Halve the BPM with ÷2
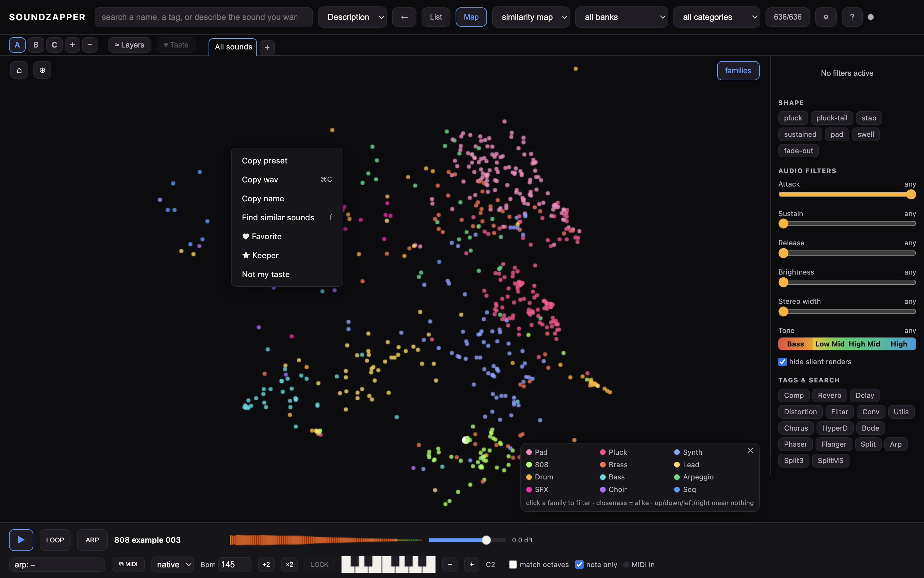This screenshot has height=578, width=924. (x=266, y=565)
